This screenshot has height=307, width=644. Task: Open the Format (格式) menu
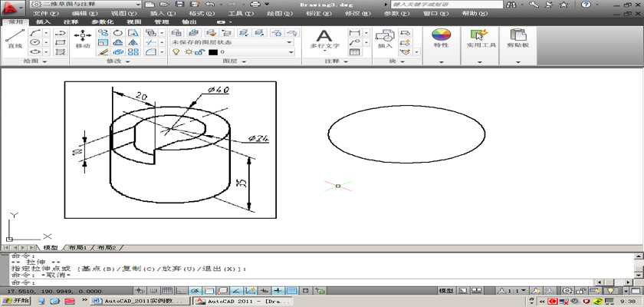(199, 14)
